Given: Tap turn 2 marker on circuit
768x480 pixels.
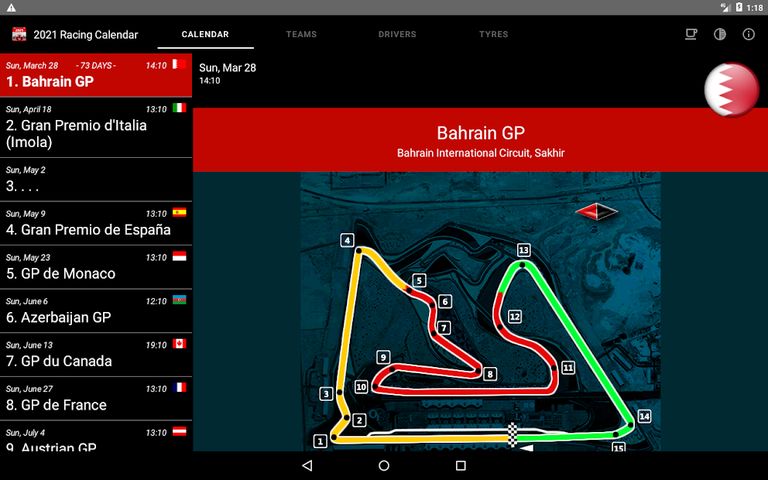Looking at the screenshot, I should click(359, 420).
